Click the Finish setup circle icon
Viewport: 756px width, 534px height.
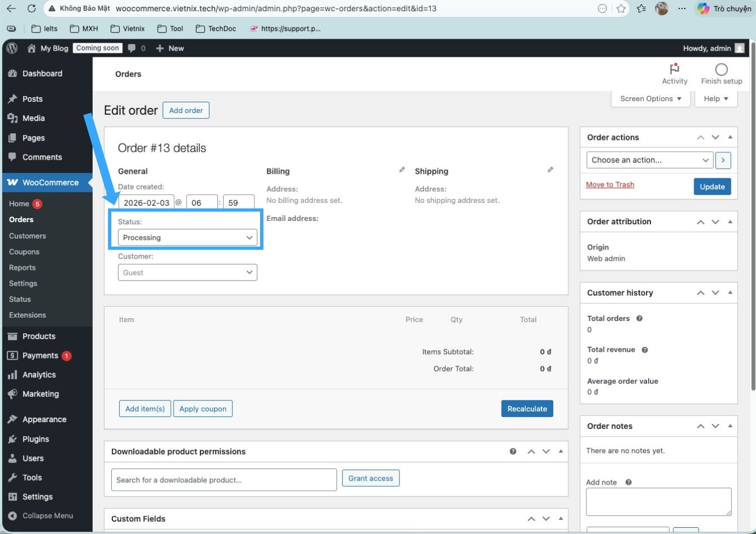pyautogui.click(x=721, y=69)
